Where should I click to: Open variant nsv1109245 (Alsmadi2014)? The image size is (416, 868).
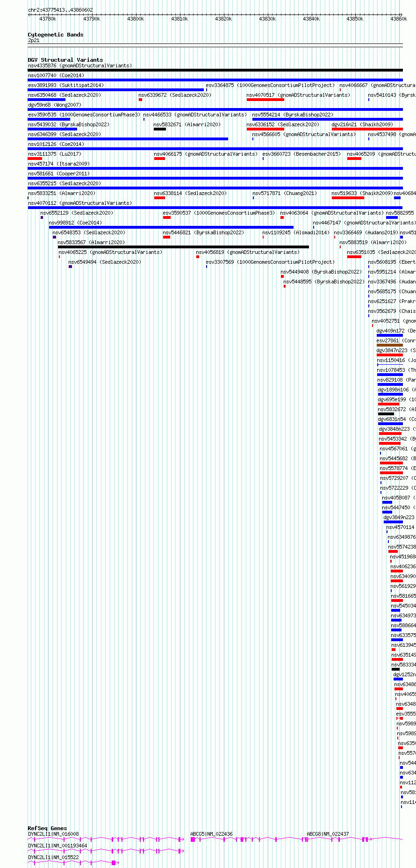[296, 232]
